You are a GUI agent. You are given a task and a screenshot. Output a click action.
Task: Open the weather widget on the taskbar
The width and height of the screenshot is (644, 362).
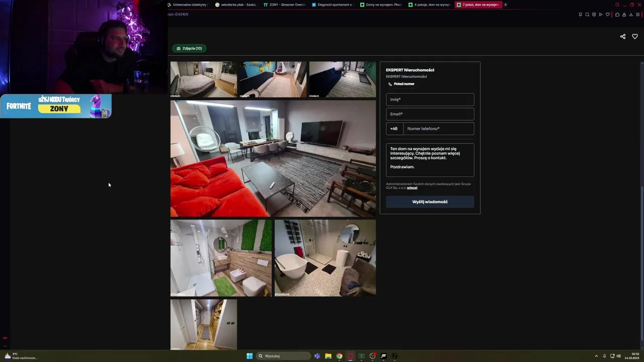(20, 356)
